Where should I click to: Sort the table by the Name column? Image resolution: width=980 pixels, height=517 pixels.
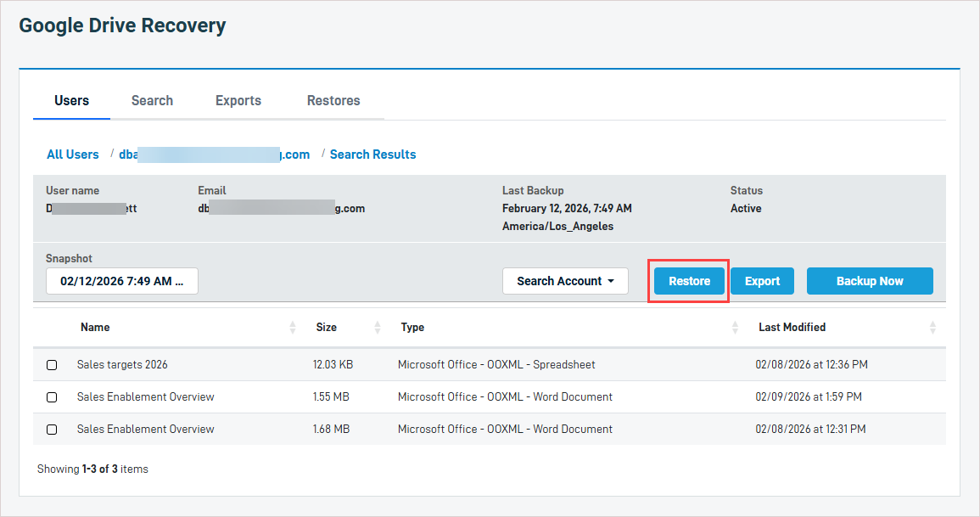(x=293, y=328)
